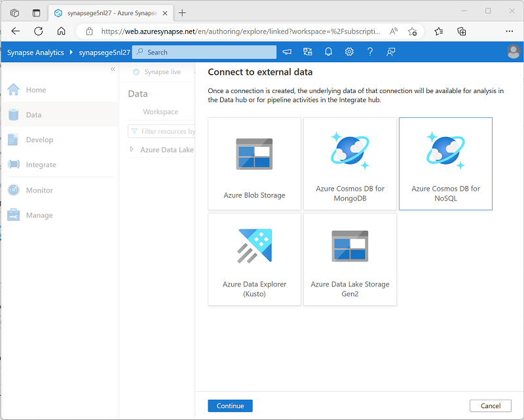Click in the filter resources field
This screenshot has width=524, height=420.
pyautogui.click(x=162, y=131)
